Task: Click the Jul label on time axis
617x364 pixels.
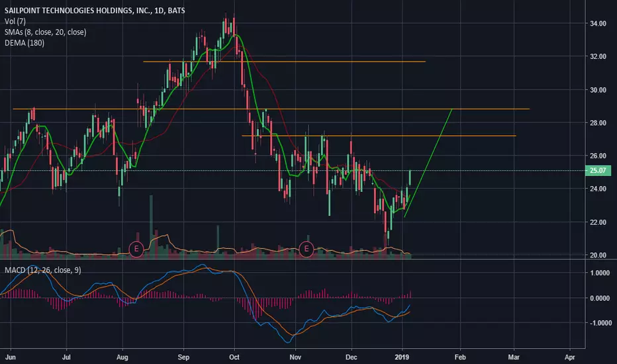Action: pyautogui.click(x=66, y=357)
